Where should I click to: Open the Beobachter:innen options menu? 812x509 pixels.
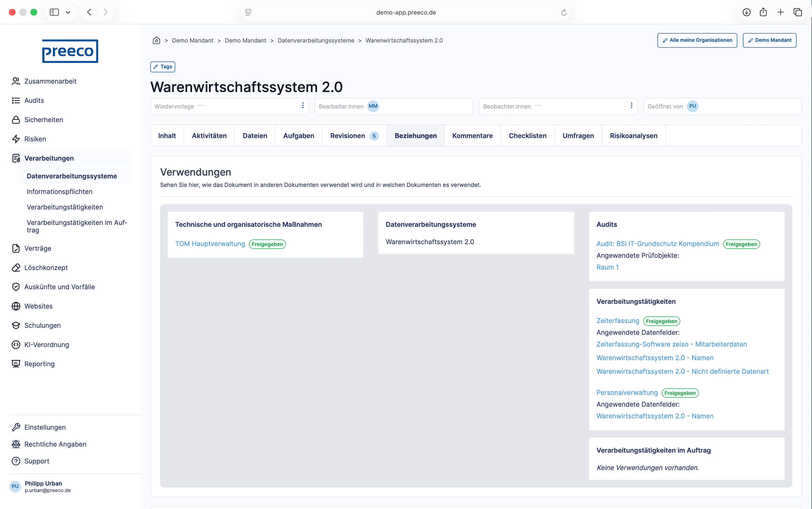631,106
